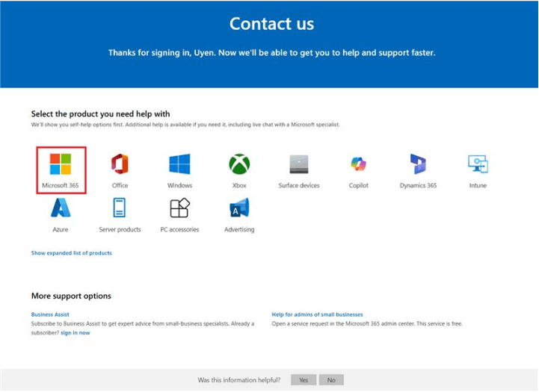539x392 pixels.
Task: Click the 'Office' label text
Action: pyautogui.click(x=120, y=185)
